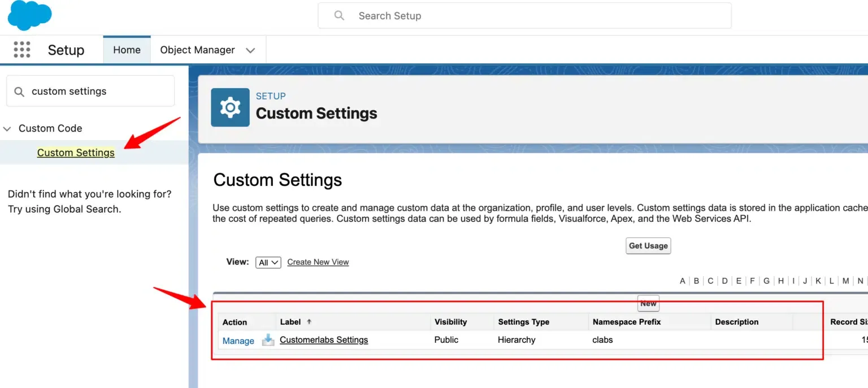Click Manage for Customerlabs Settings

pos(238,341)
